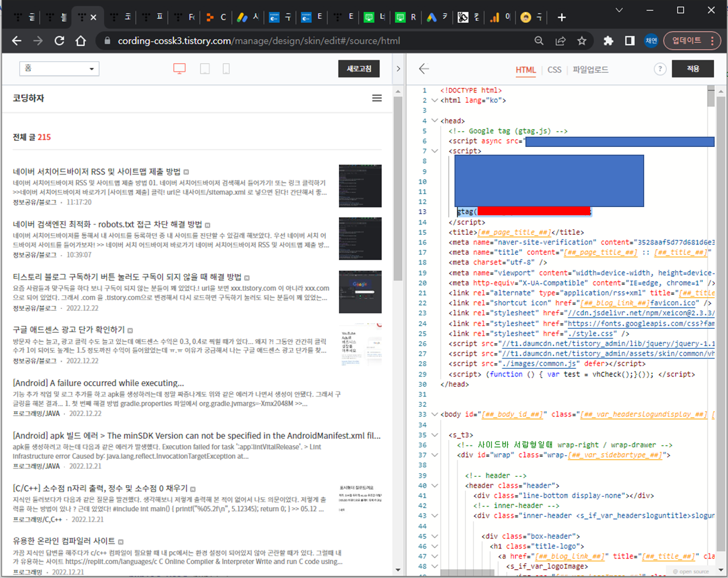
Task: Open the 파일업로드 tab
Action: pyautogui.click(x=591, y=69)
